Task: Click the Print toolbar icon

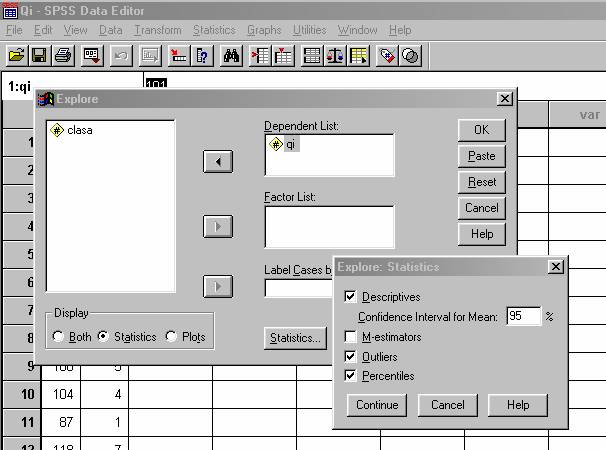Action: click(63, 56)
